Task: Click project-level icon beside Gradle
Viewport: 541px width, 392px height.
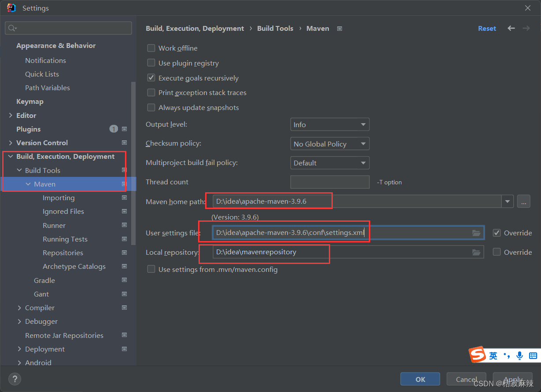Action: coord(125,280)
